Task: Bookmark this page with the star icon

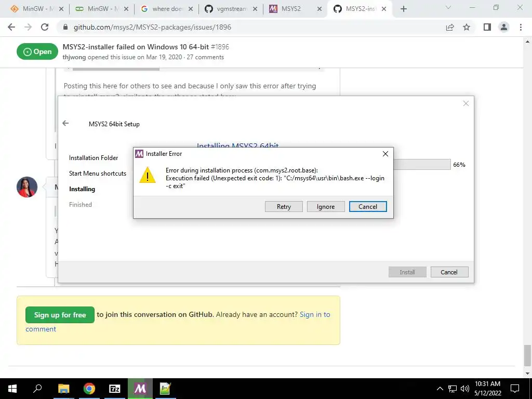Action: (x=467, y=27)
